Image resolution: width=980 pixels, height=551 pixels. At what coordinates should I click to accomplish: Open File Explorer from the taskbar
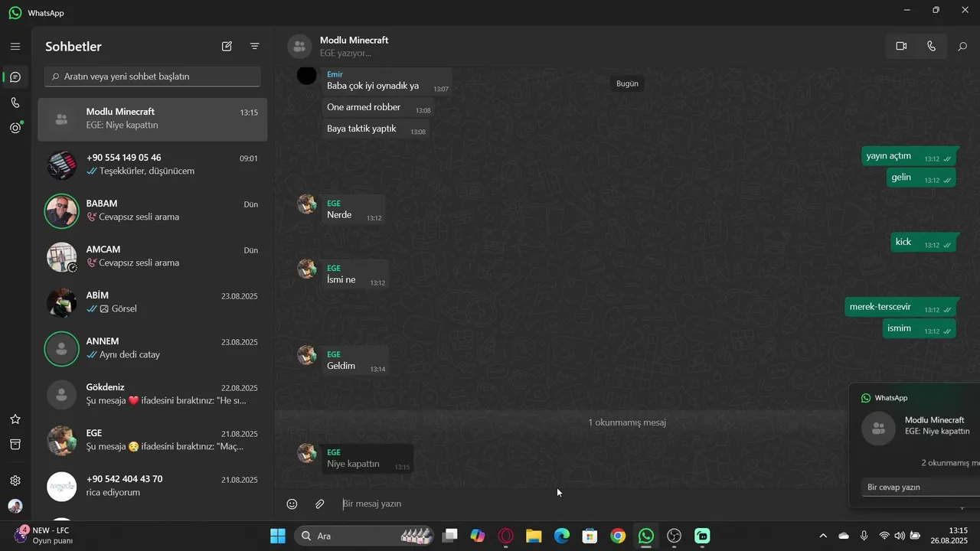pos(534,536)
